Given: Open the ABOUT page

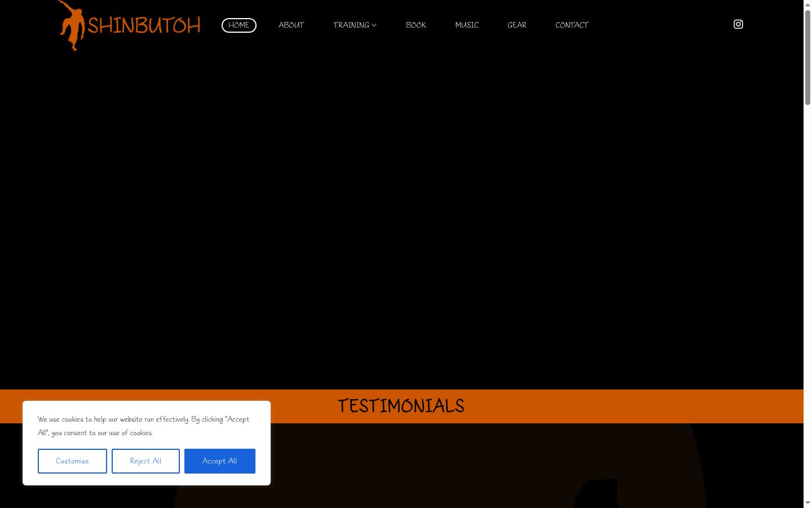Looking at the screenshot, I should tap(292, 25).
